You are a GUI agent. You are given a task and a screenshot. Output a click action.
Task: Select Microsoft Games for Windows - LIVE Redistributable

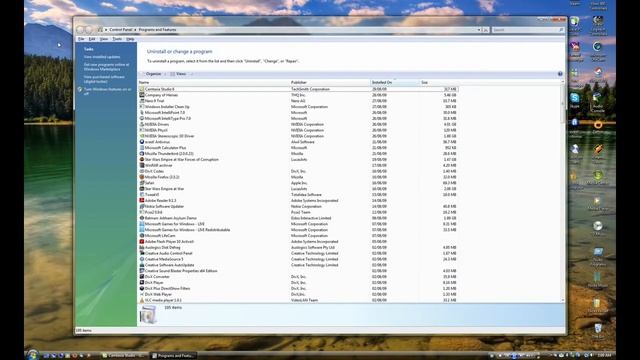click(x=298, y=230)
